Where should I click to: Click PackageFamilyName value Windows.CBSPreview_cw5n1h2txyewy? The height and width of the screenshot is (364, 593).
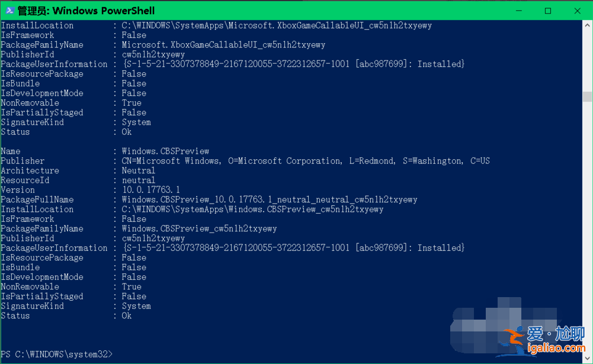199,228
